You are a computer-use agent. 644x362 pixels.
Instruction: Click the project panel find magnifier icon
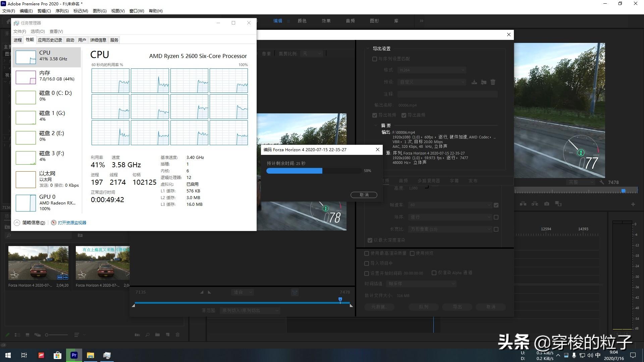click(147, 335)
